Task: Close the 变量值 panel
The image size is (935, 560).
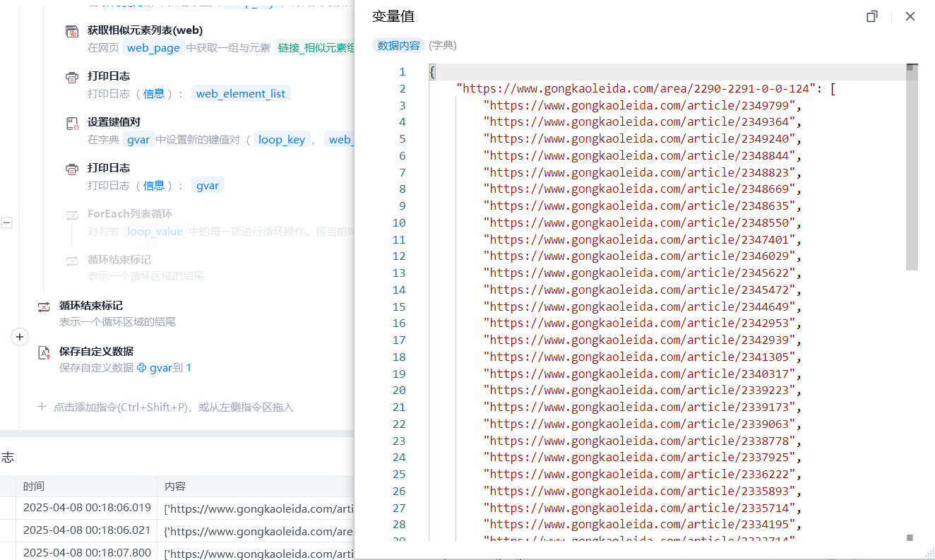Action: (910, 16)
